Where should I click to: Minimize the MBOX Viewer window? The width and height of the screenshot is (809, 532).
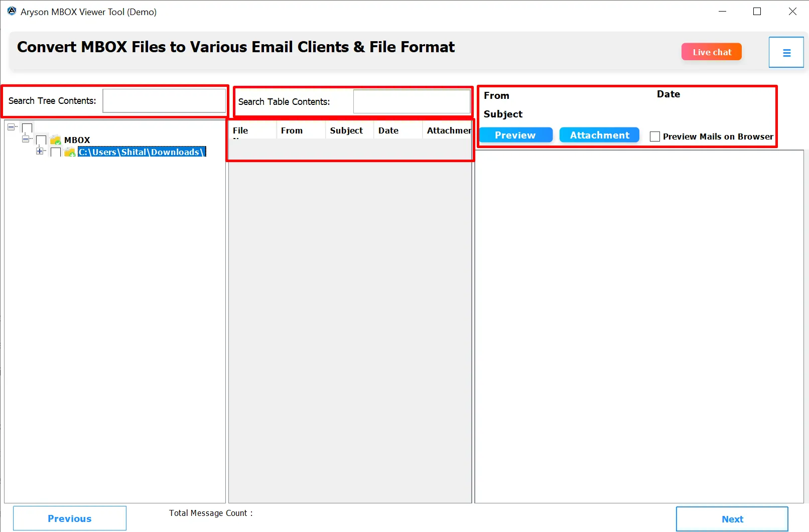[722, 12]
